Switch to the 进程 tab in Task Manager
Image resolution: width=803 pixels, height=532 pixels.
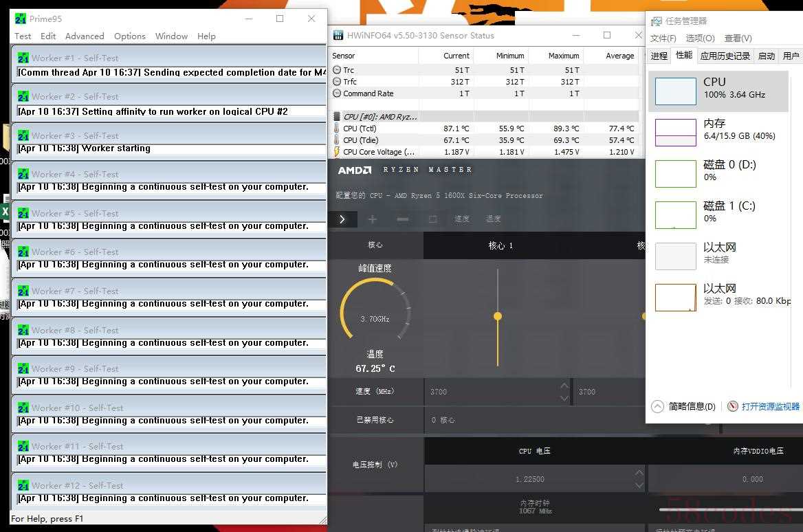659,56
